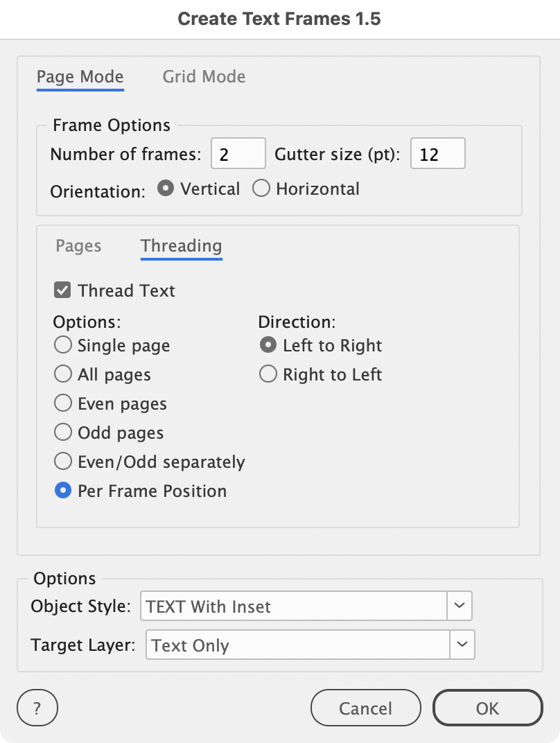The width and height of the screenshot is (560, 743).
Task: Set direction to Right to Left
Action: pos(268,374)
